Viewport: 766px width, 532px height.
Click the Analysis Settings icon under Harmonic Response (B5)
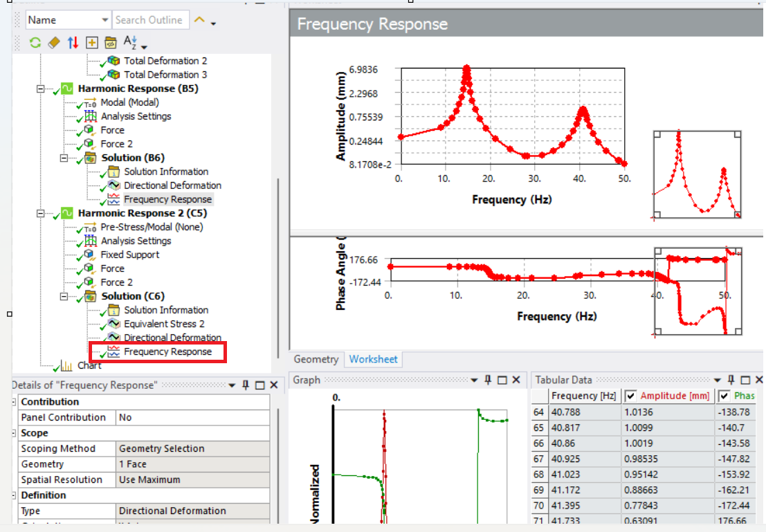[x=91, y=116]
